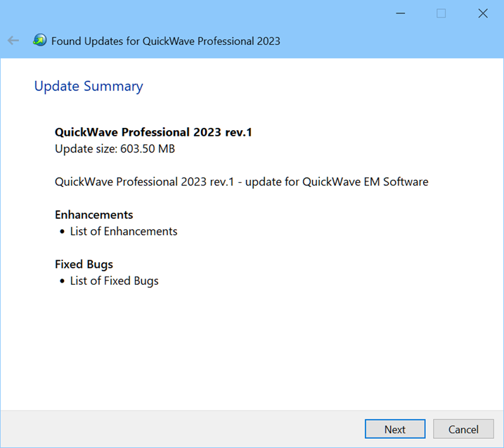Select the List of Fixed Bugs item
This screenshot has height=448, width=504.
point(115,281)
